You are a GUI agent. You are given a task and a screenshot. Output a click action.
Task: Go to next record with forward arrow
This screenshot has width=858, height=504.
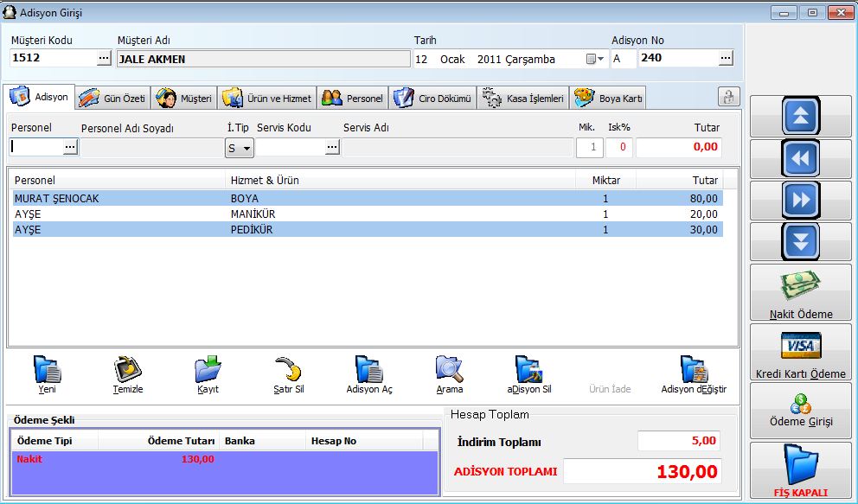point(801,200)
